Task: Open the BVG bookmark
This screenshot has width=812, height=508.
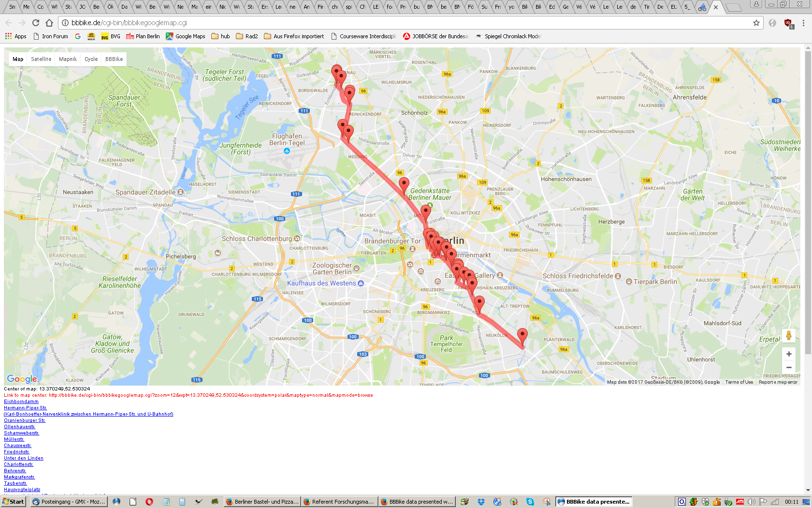Action: click(111, 36)
